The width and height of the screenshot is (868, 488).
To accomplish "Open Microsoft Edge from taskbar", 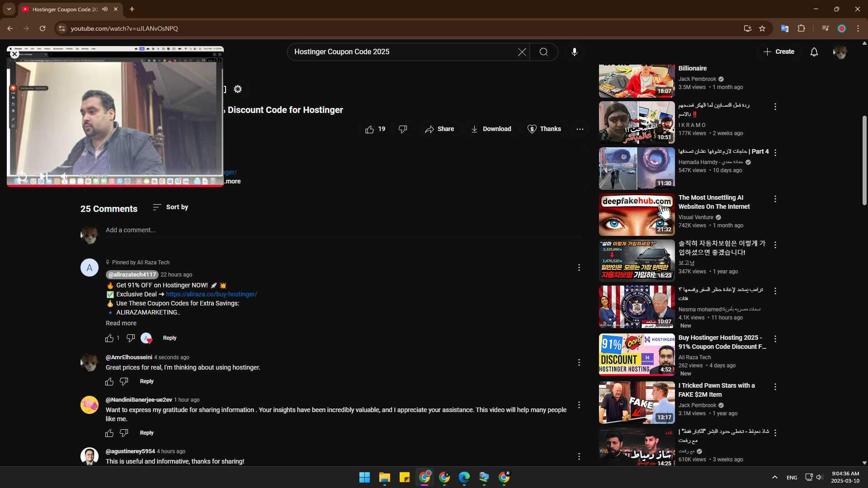I will [464, 477].
